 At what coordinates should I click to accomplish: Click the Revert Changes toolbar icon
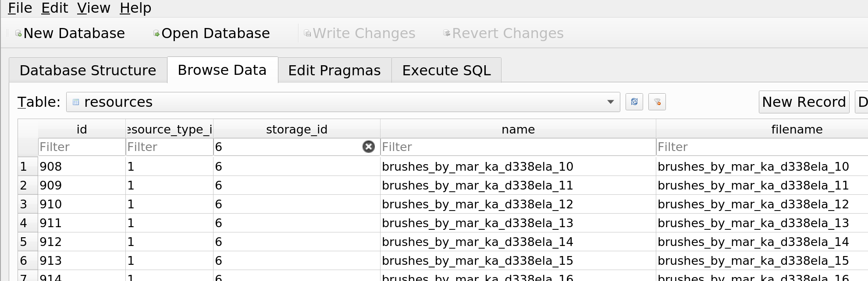pyautogui.click(x=447, y=34)
